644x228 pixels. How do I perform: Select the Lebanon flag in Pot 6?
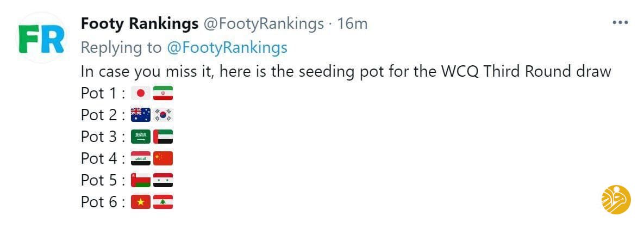click(163, 202)
